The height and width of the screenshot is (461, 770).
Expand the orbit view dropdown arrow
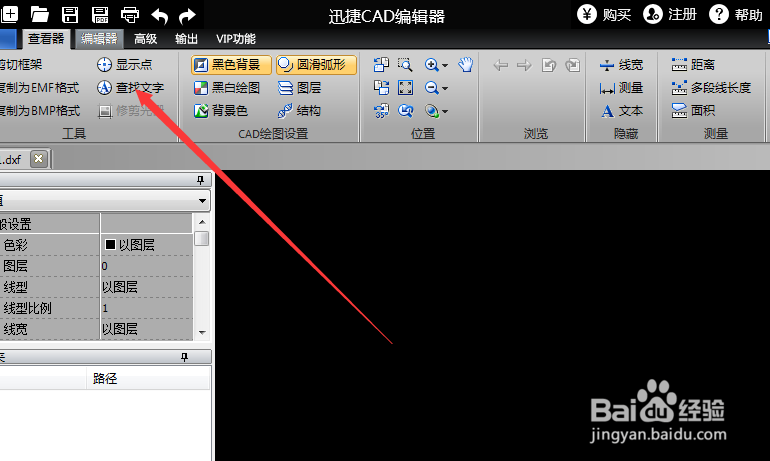tap(445, 112)
